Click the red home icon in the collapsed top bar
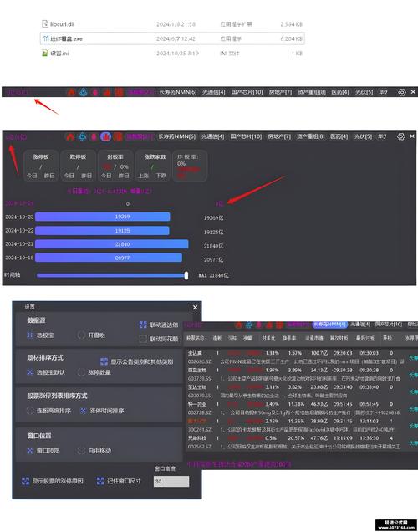This screenshot has width=418, height=532. 71,92
